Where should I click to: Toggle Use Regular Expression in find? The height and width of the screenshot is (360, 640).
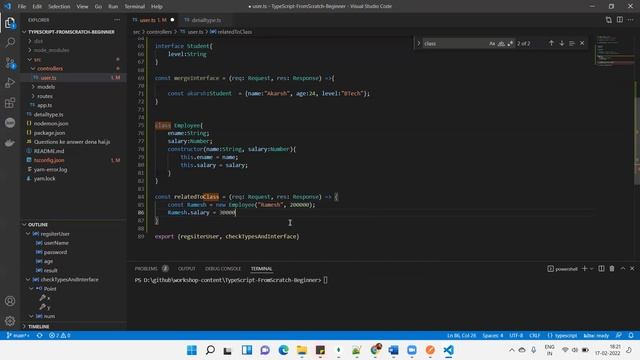[x=510, y=43]
